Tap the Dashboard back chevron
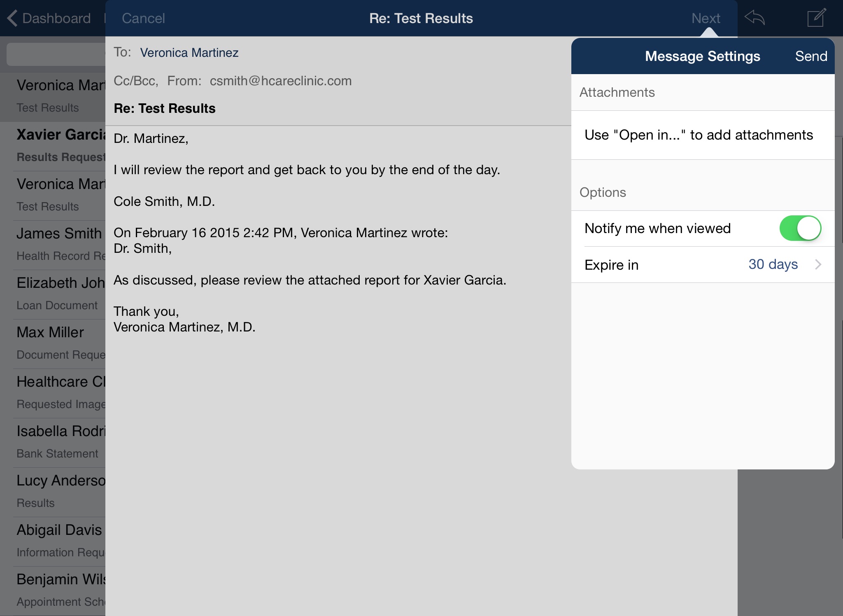843x616 pixels. [12, 18]
